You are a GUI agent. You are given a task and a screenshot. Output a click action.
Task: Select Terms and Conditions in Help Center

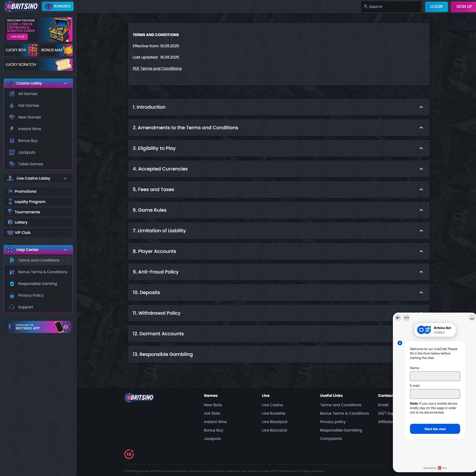(38, 260)
